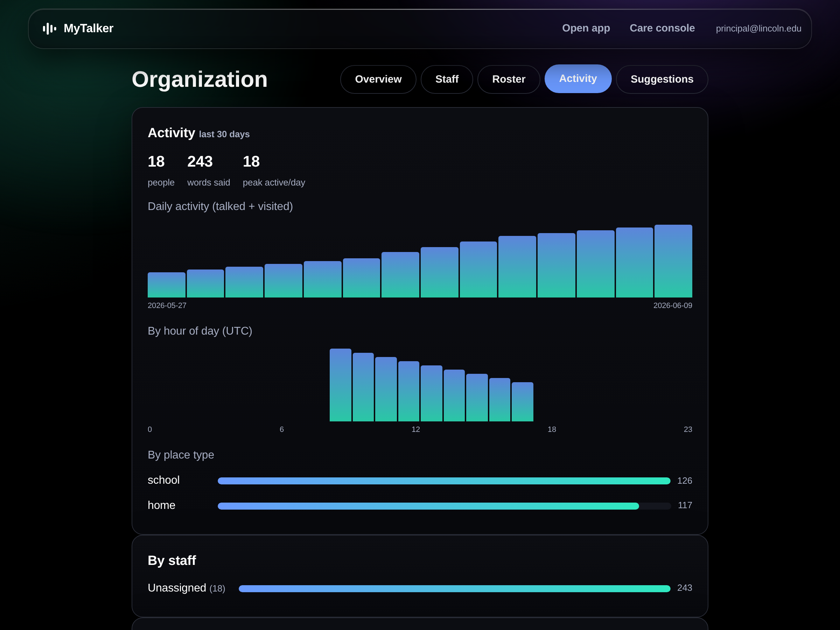
Task: Click the 'peak active/day' label
Action: [274, 183]
